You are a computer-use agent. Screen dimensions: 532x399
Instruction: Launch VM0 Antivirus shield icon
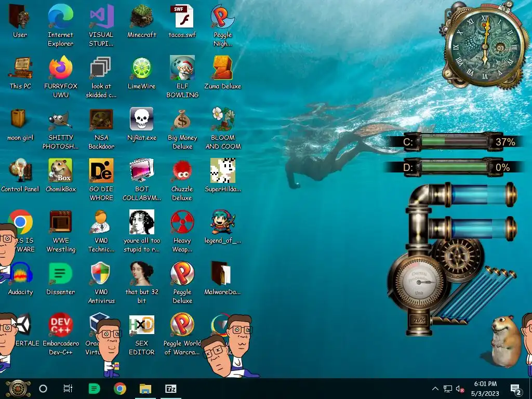tap(101, 283)
